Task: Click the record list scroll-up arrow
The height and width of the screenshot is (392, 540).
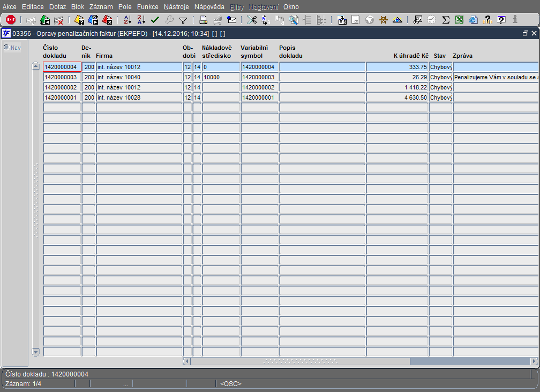Action: [35, 66]
